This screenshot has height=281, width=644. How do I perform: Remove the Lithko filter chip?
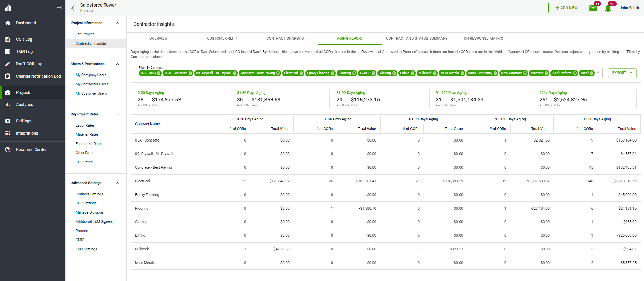(x=413, y=73)
